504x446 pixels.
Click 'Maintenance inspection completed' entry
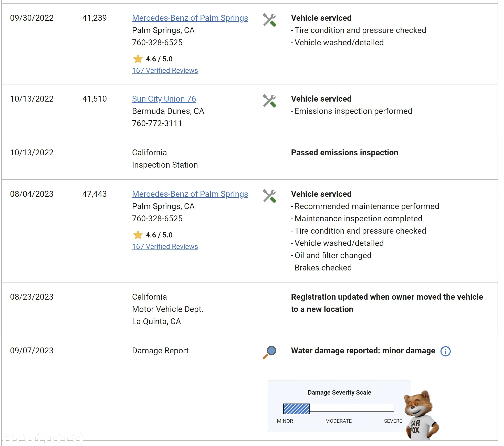(358, 219)
